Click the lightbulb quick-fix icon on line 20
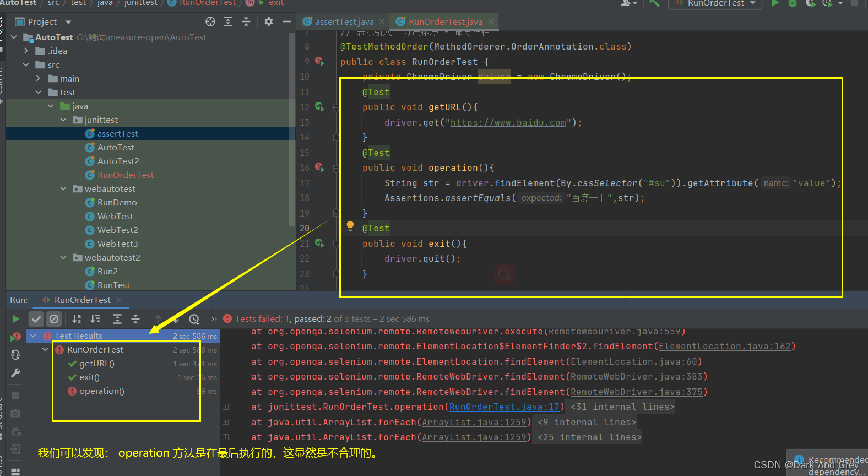Image resolution: width=868 pixels, height=476 pixels. (350, 226)
